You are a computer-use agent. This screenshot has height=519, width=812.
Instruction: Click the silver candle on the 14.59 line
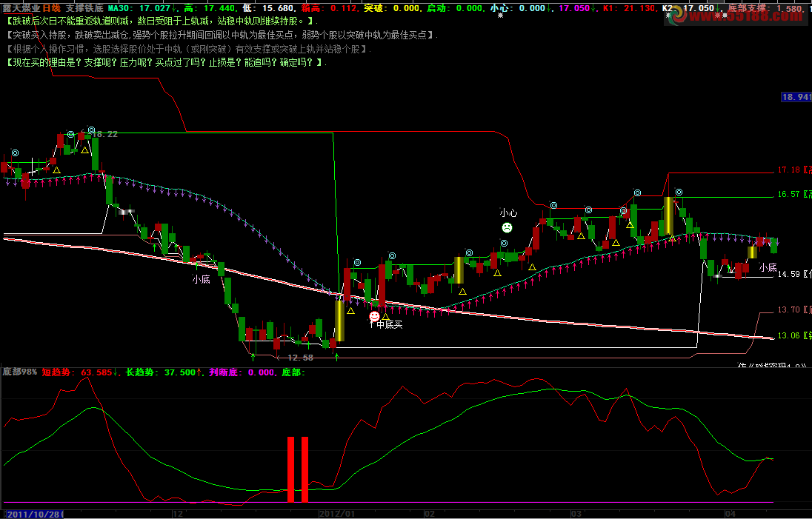(717, 276)
